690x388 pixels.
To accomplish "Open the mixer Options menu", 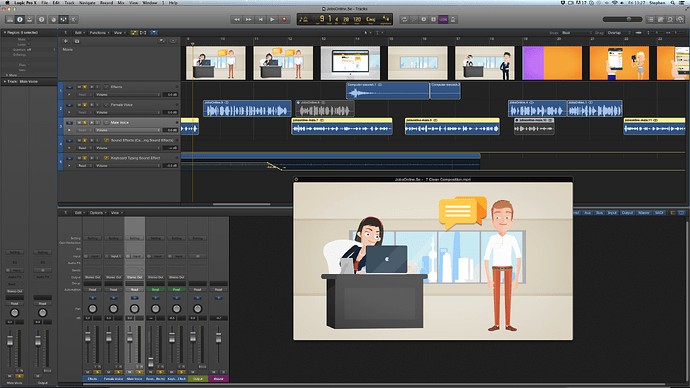I will tap(97, 212).
